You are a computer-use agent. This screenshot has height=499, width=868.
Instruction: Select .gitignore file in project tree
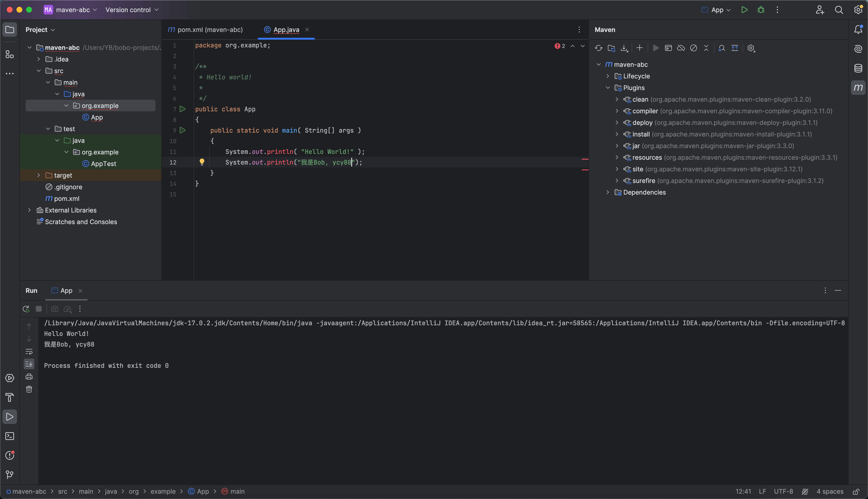pyautogui.click(x=64, y=187)
